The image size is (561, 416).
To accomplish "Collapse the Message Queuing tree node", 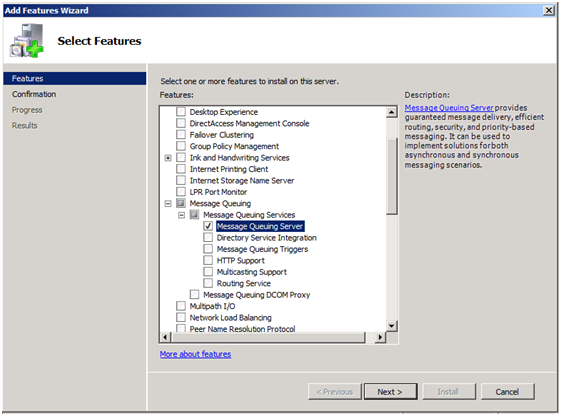I will click(168, 204).
